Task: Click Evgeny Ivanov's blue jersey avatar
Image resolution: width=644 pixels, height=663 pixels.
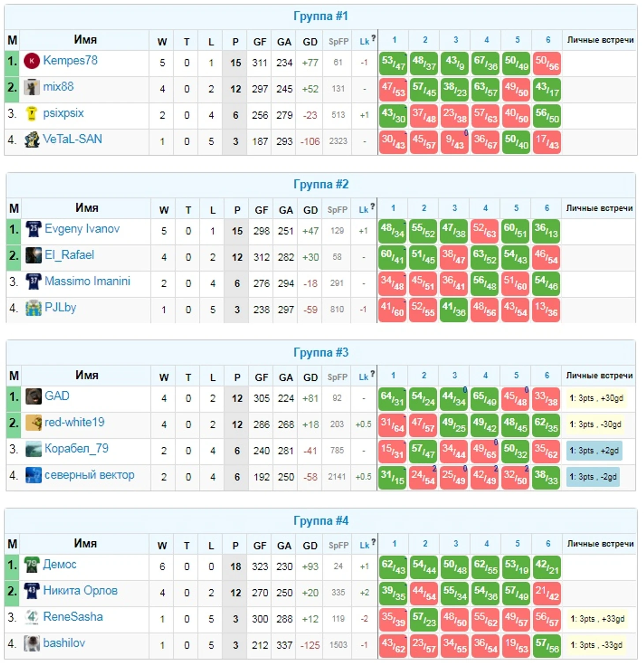Action: 34,229
